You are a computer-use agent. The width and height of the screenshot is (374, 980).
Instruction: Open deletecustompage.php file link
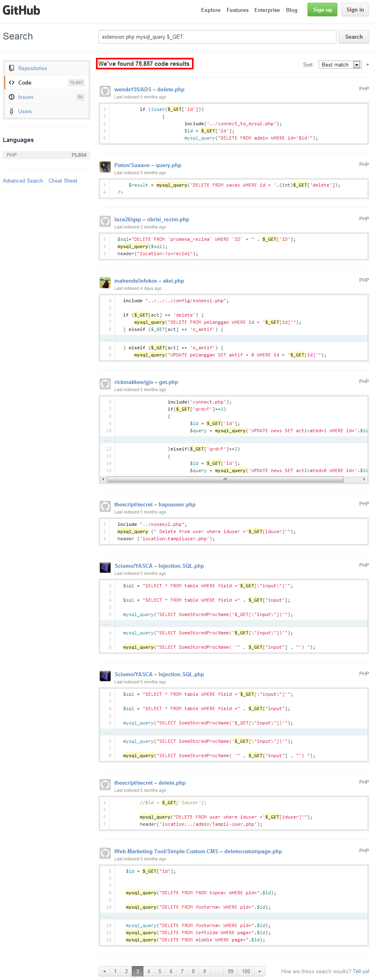click(253, 851)
